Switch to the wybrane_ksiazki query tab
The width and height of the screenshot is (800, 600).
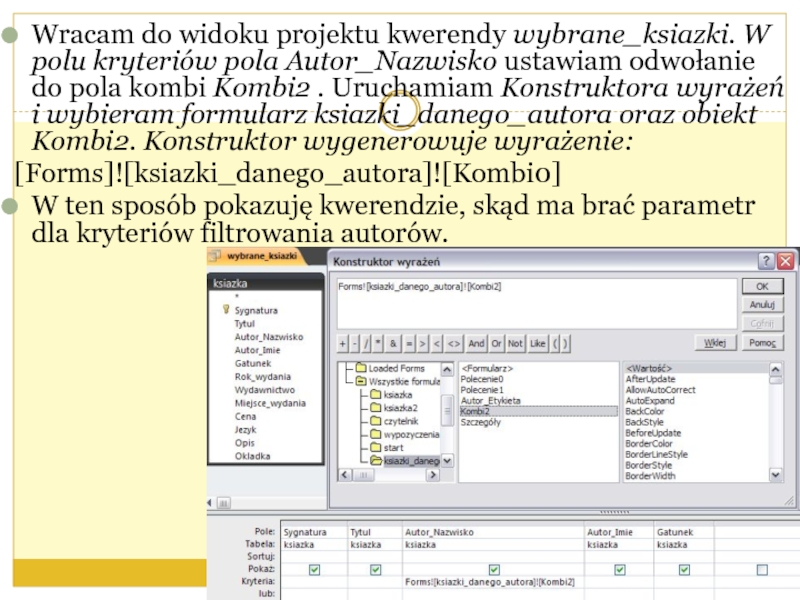262,256
